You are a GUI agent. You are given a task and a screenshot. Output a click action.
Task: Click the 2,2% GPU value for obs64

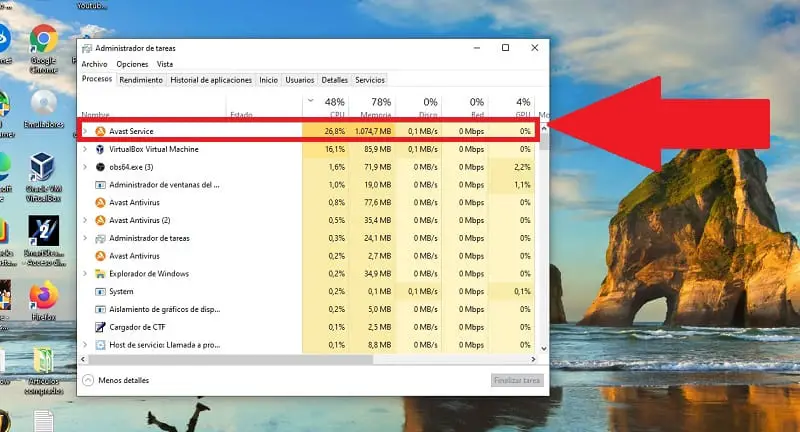[x=522, y=167]
